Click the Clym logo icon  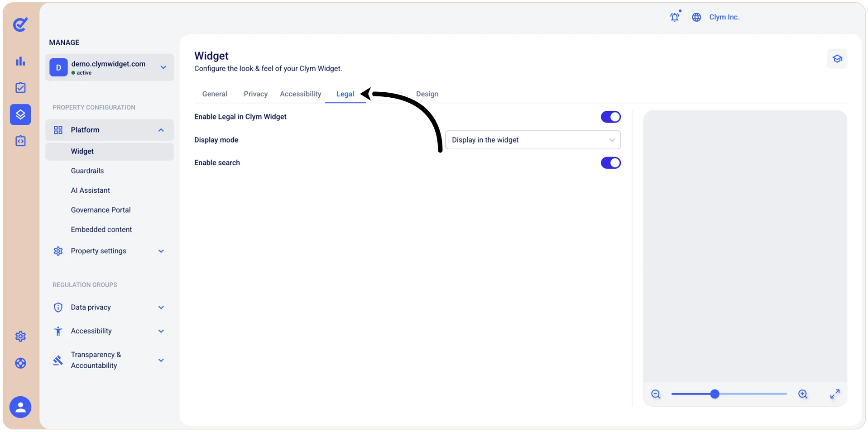(20, 24)
